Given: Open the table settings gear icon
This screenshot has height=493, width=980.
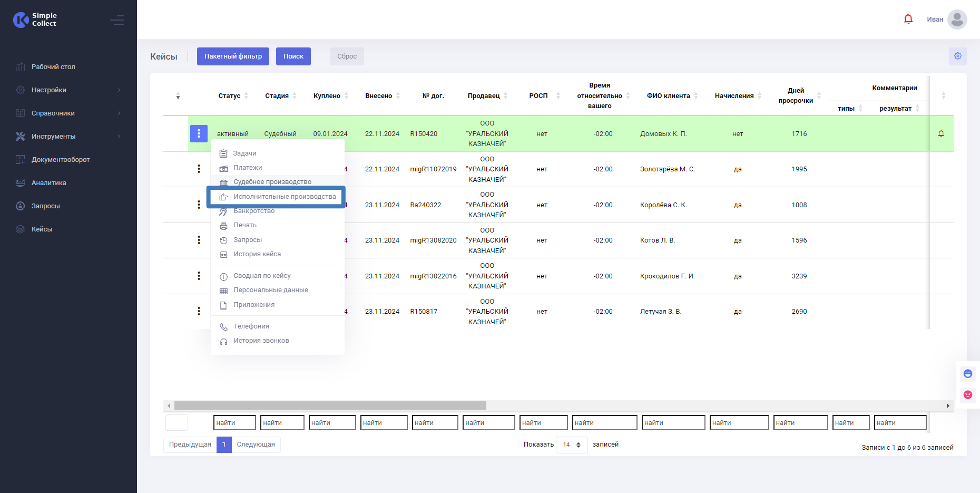Looking at the screenshot, I should (x=957, y=56).
